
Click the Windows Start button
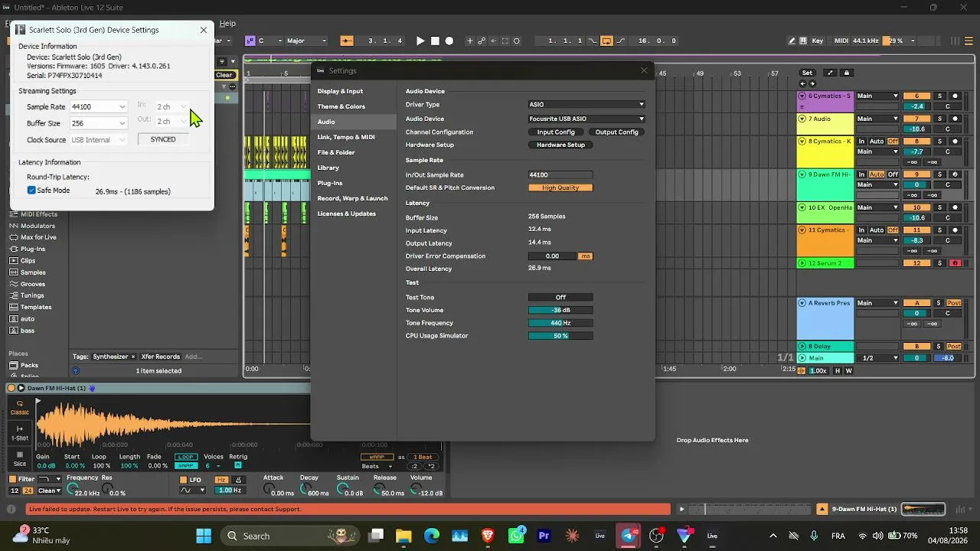pos(204,536)
